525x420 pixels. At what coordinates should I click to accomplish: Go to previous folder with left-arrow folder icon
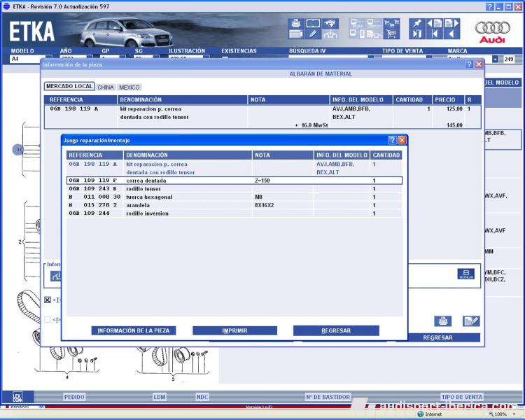coord(435,23)
